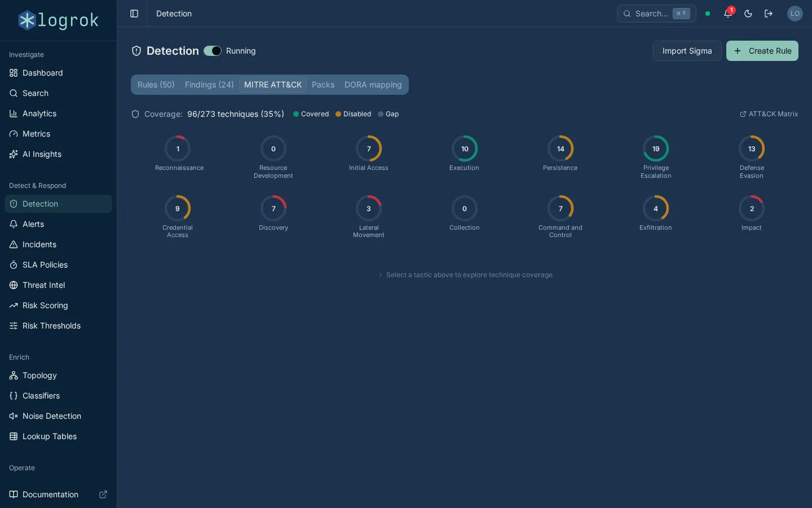Click the Search input field
Image resolution: width=812 pixels, height=508 pixels.
[x=656, y=14]
